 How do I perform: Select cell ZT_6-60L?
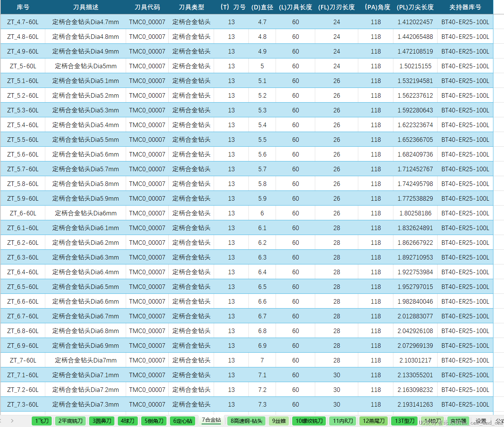click(x=23, y=213)
